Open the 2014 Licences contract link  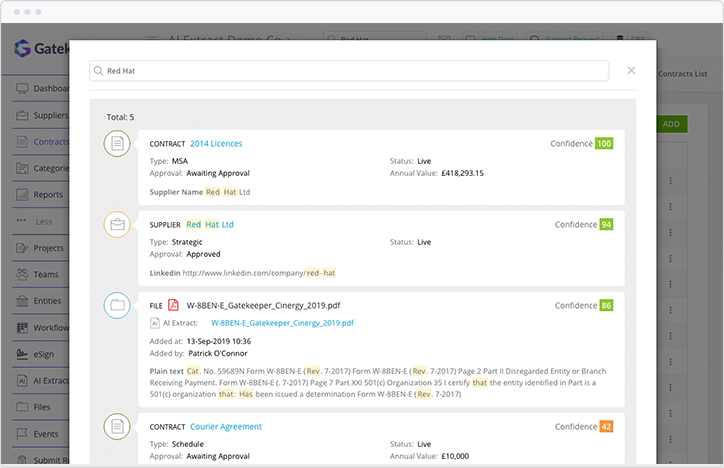[215, 143]
